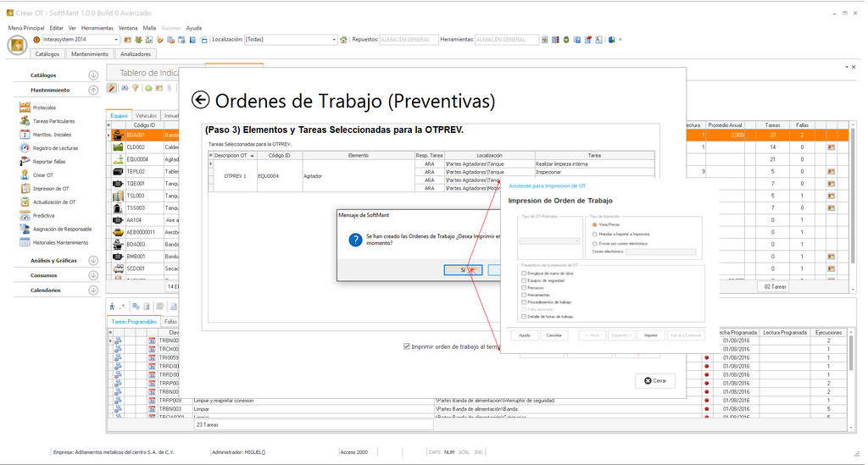
Task: Open Impresion de OT sidebar item
Action: 50,189
